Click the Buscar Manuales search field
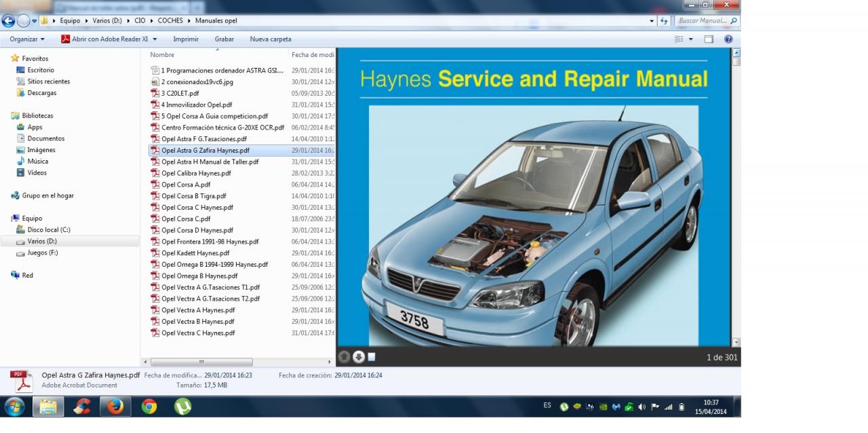 [x=703, y=21]
